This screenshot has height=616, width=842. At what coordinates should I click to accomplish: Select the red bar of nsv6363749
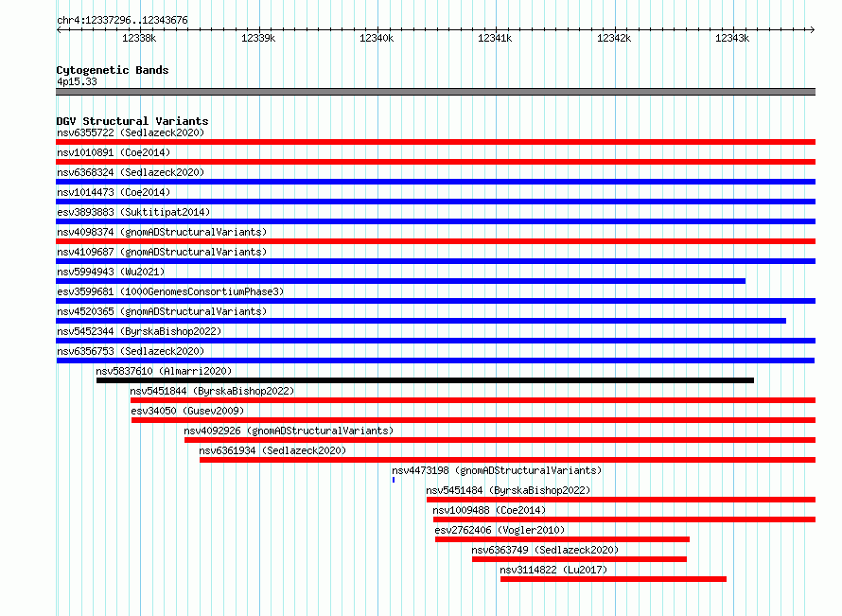(579, 559)
